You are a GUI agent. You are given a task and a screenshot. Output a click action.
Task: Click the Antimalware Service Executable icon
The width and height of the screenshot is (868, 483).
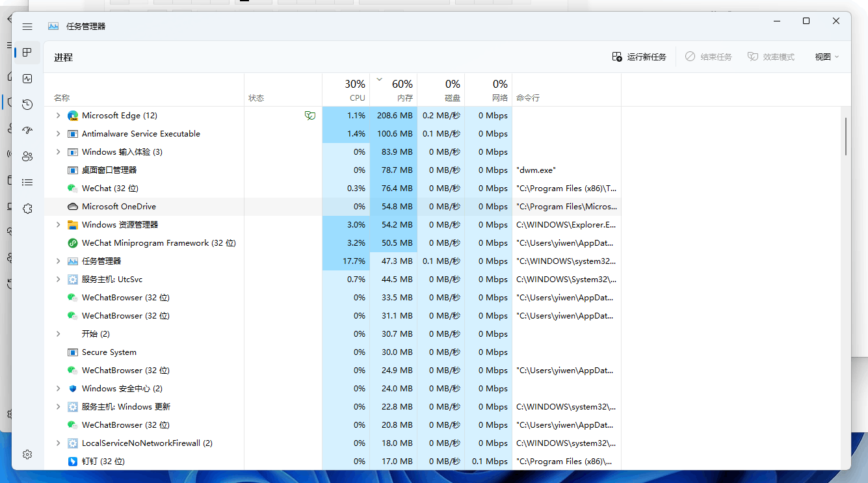pyautogui.click(x=73, y=134)
